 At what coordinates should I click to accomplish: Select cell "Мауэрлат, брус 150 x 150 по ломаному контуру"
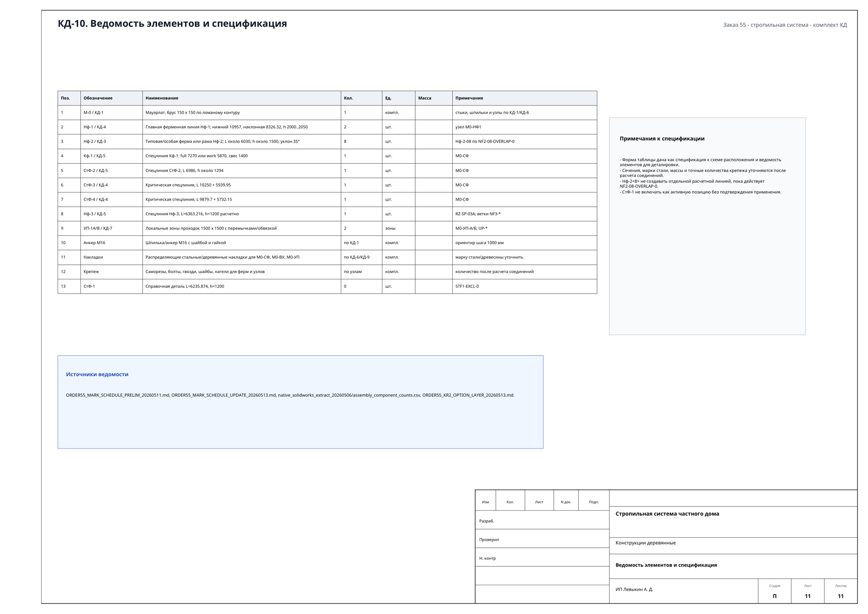[242, 113]
